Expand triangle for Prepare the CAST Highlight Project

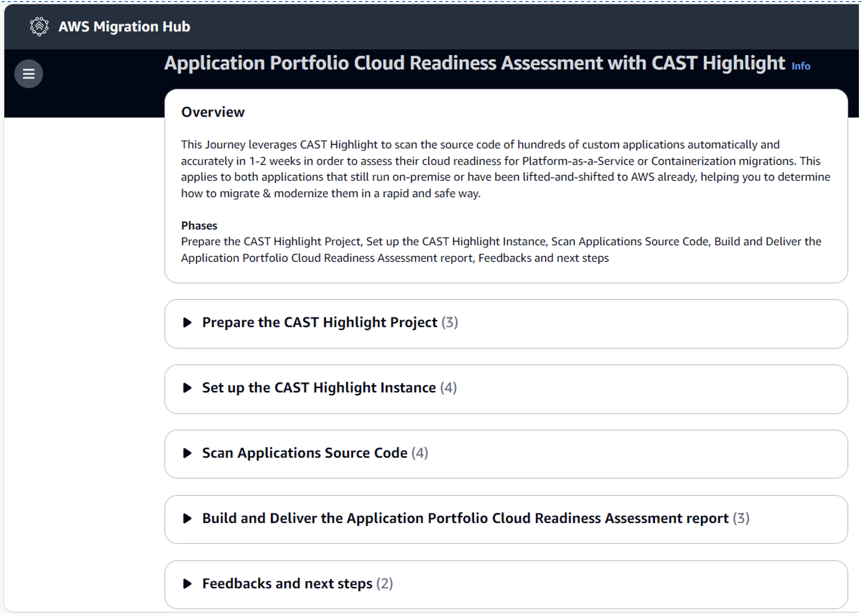(188, 322)
